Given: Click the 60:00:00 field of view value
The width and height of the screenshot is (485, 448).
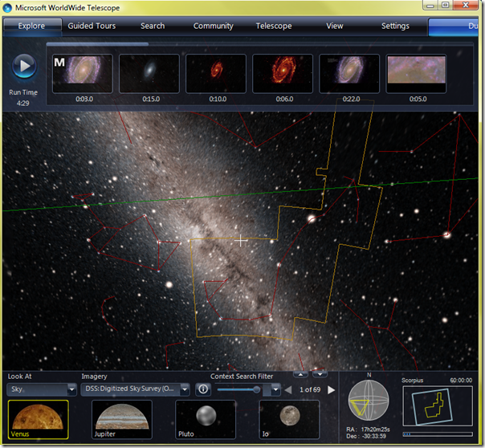Looking at the screenshot, I should 461,381.
